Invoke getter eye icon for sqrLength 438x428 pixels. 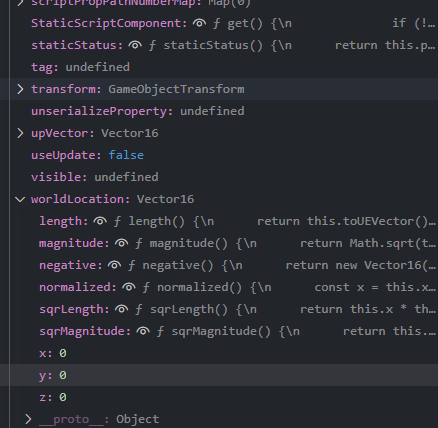click(x=121, y=309)
